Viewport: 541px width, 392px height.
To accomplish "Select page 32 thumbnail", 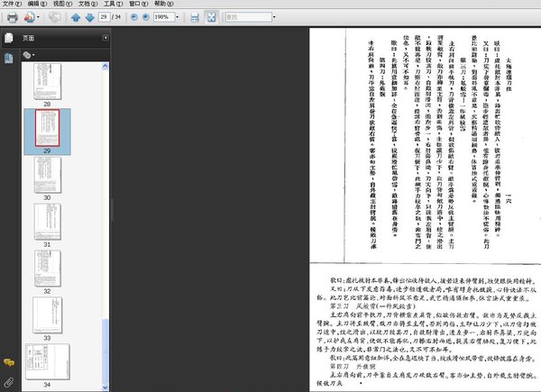I will 47,269.
